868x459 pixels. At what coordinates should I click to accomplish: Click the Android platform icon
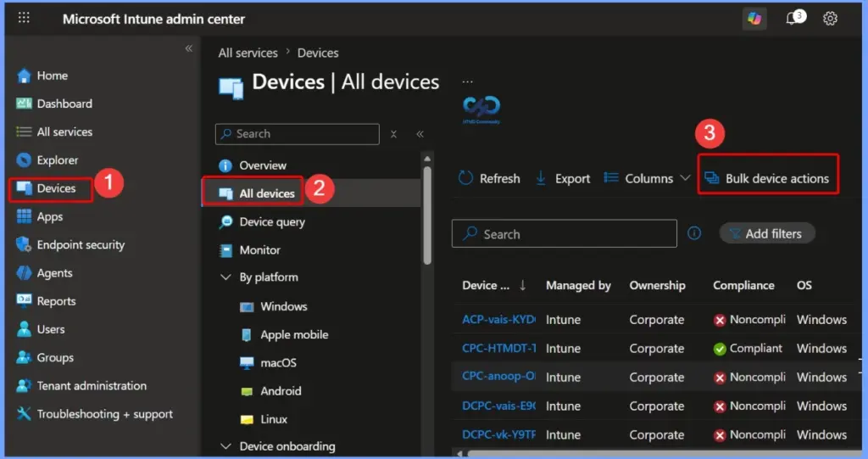click(247, 391)
